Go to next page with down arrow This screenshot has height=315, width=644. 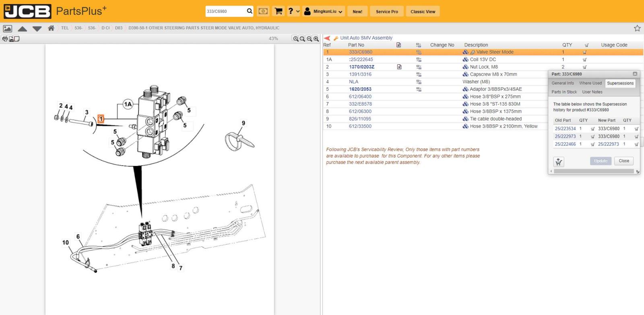(x=37, y=29)
